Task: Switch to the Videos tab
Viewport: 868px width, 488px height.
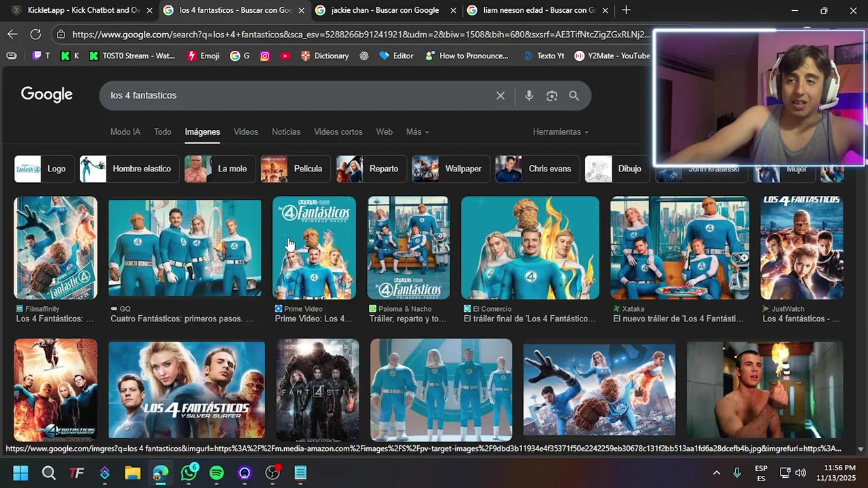Action: [246, 131]
